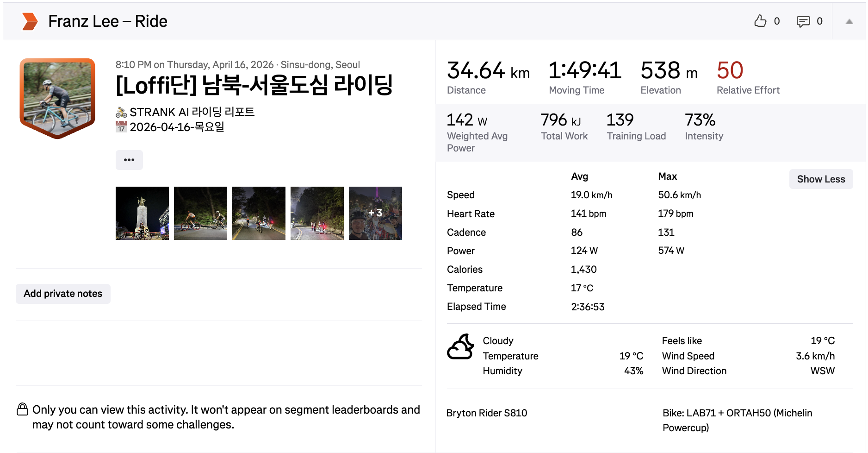
Task: Click the 141 bpm average heart rate
Action: (x=589, y=214)
